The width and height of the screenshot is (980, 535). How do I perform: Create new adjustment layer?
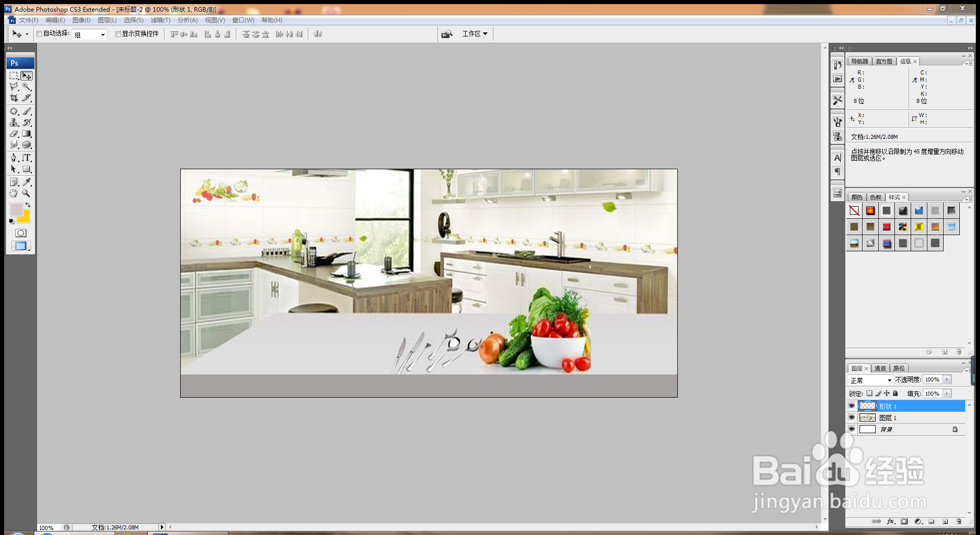[x=918, y=521]
